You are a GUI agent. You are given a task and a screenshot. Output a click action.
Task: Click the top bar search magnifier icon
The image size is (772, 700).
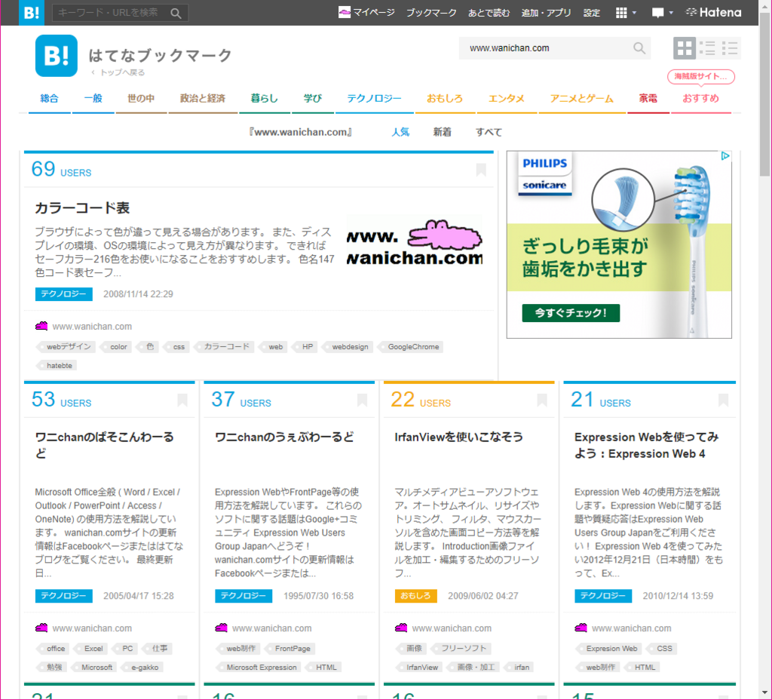pyautogui.click(x=176, y=14)
